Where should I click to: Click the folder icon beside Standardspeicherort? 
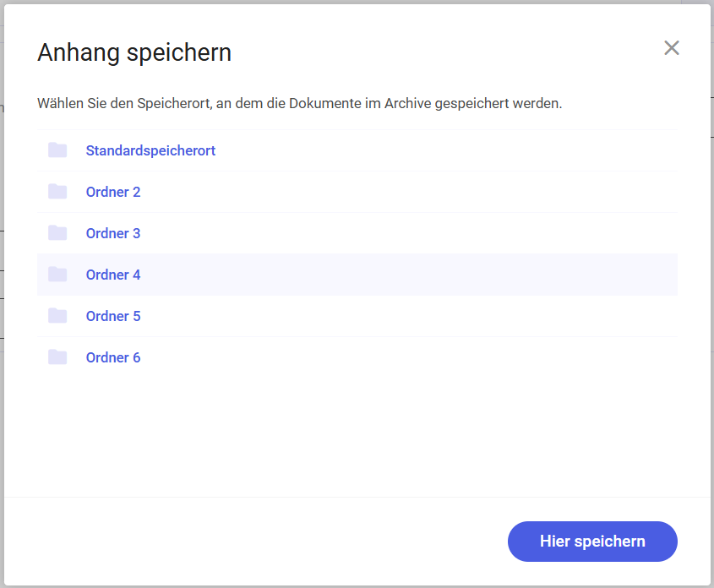(x=57, y=150)
